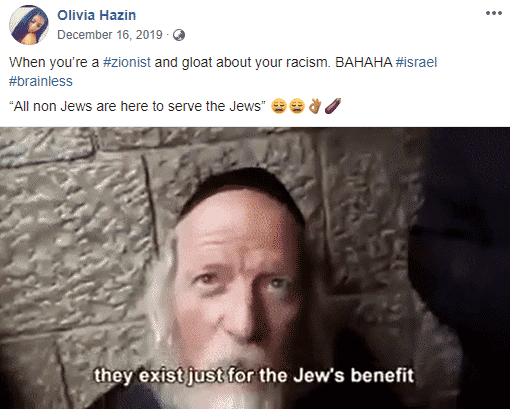
Task: Click the stone wall area of the video
Action: pos(77,233)
